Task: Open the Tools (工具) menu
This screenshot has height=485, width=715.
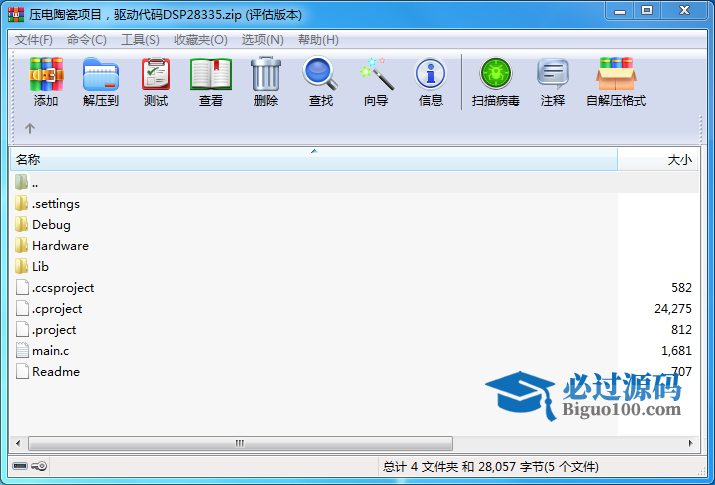Action: (x=140, y=40)
